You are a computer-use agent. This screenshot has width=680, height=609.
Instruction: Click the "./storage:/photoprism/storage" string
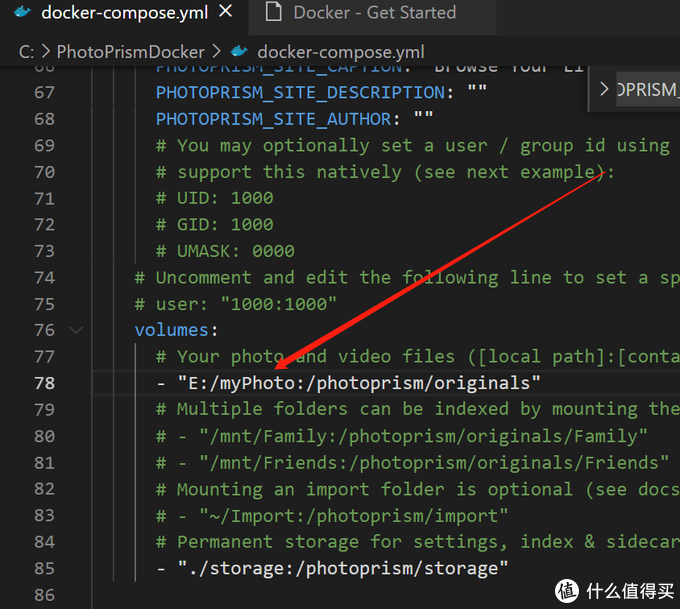click(x=343, y=568)
